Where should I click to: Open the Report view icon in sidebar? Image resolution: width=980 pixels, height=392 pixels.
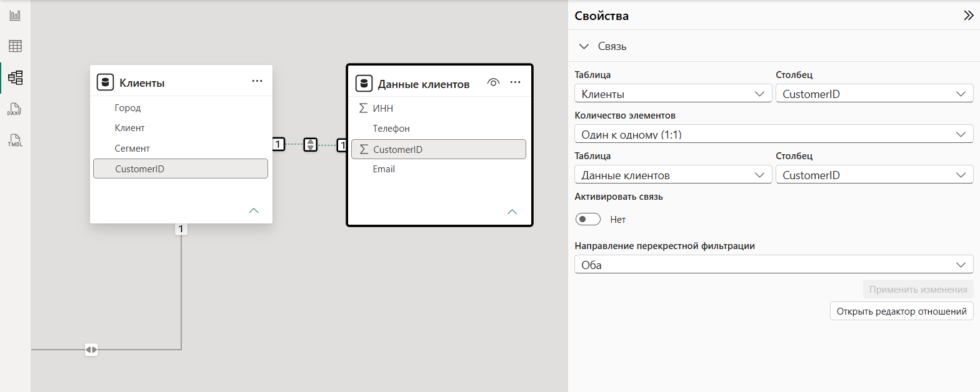tap(15, 15)
